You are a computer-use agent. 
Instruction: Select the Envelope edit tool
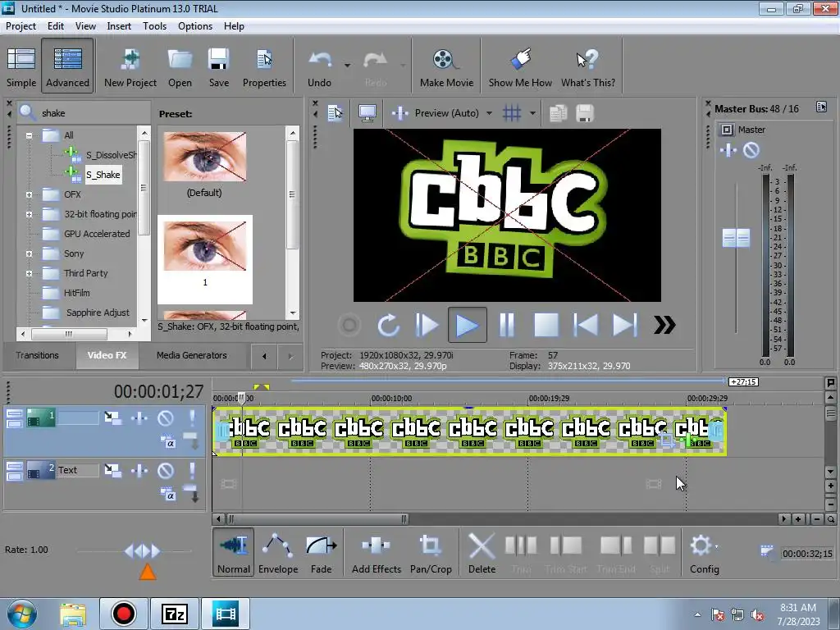click(x=278, y=552)
